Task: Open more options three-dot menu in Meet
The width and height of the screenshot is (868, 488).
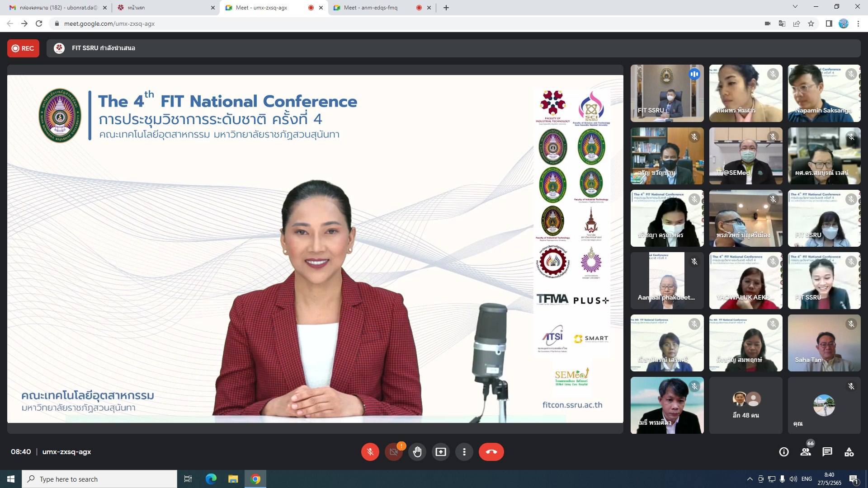Action: (x=464, y=452)
